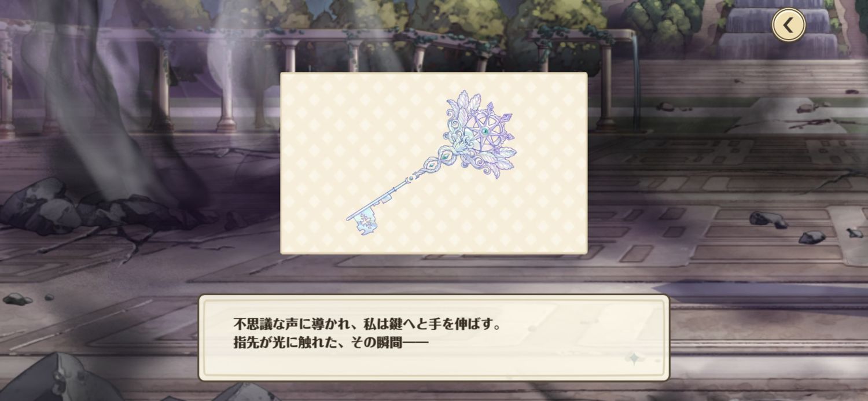Viewport: 868px width, 401px height.
Task: Click the green gem on key shaft
Action: click(x=444, y=157)
